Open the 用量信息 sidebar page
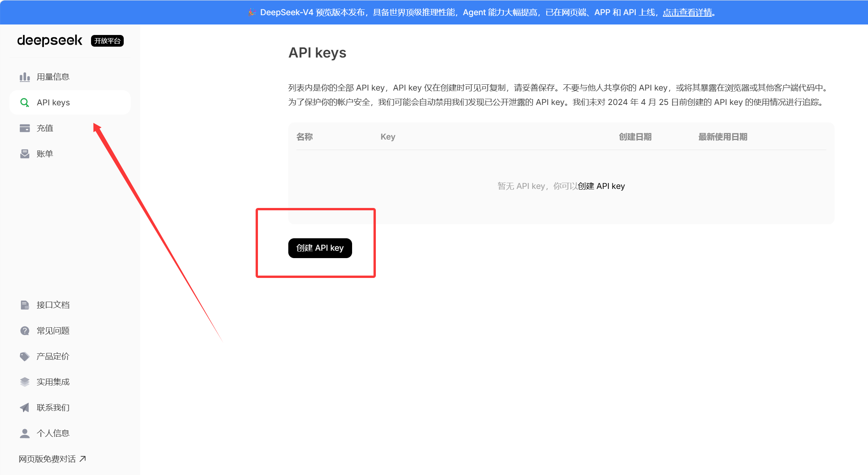Viewport: 868px width, 475px height. 70,77
